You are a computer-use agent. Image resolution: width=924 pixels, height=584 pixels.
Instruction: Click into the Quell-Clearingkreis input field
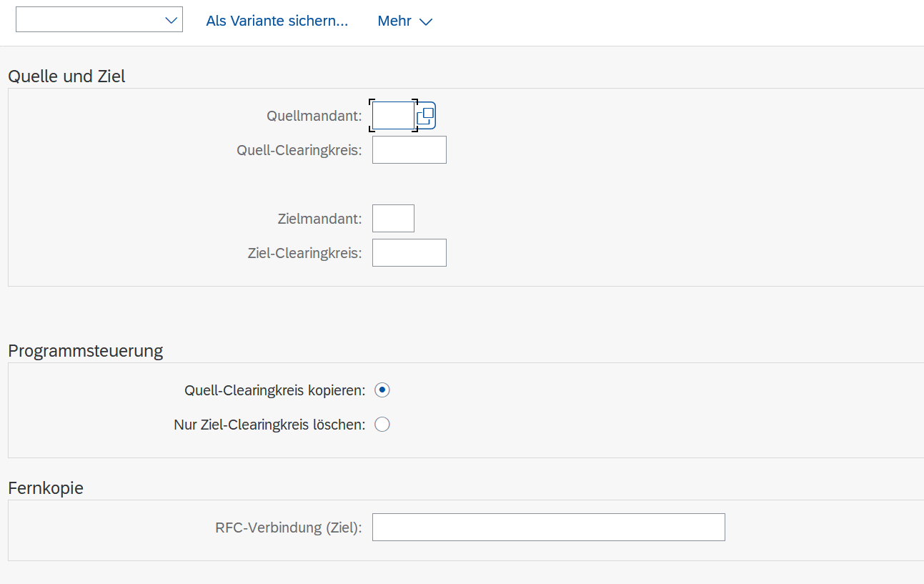pos(409,150)
